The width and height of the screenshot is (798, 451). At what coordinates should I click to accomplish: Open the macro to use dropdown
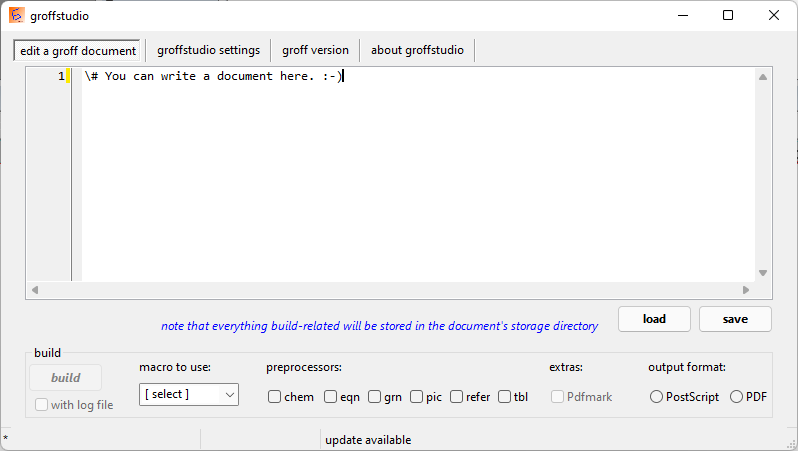coord(189,394)
